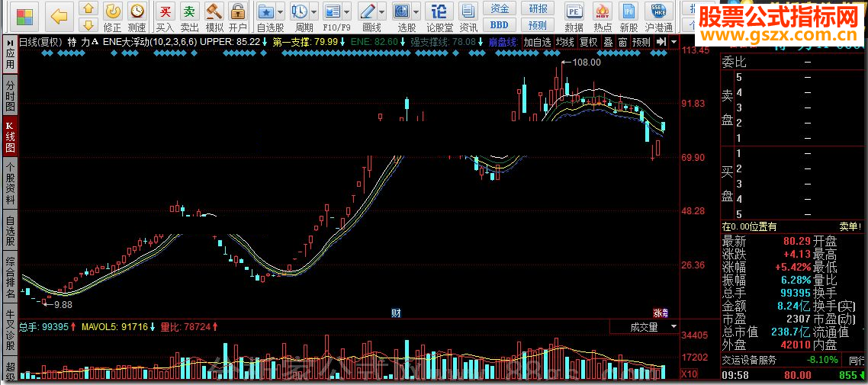Open the 牛叉诊股 diagnosis tab
This screenshot has width=868, height=385.
10,330
